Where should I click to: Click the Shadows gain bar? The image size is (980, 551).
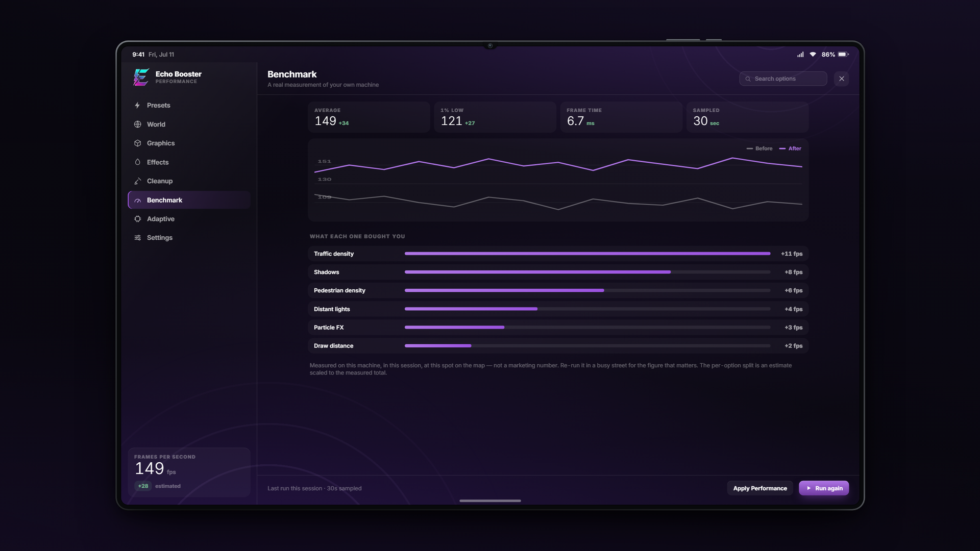pos(587,272)
